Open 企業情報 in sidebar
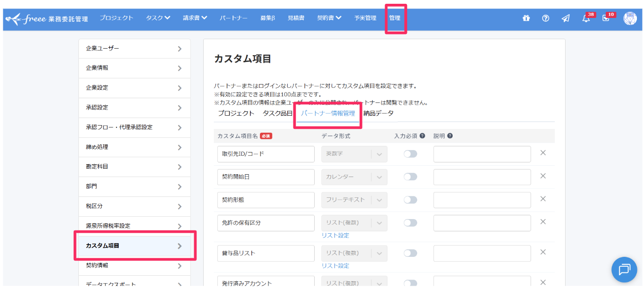This screenshot has width=644, height=288. [135, 68]
